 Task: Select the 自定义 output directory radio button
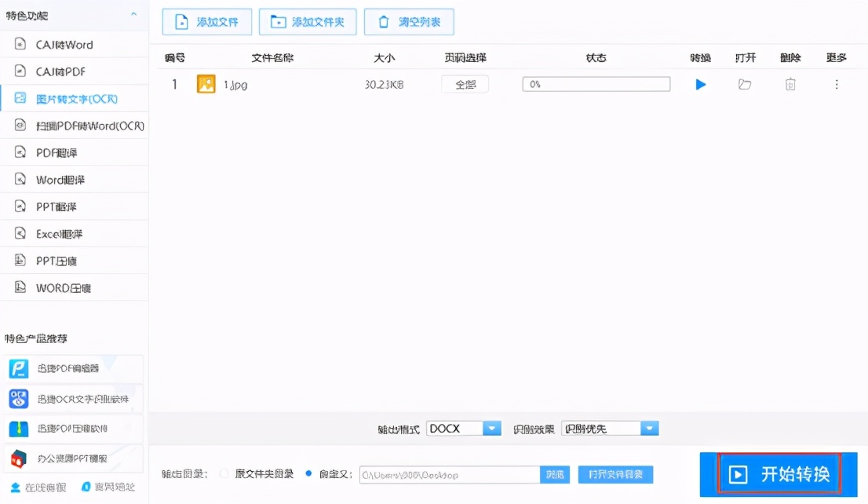308,474
